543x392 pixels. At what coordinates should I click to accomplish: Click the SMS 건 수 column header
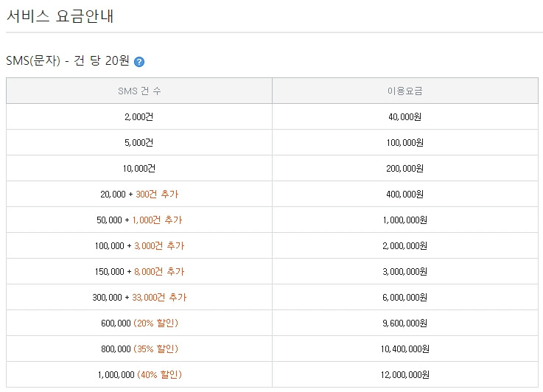pyautogui.click(x=139, y=91)
